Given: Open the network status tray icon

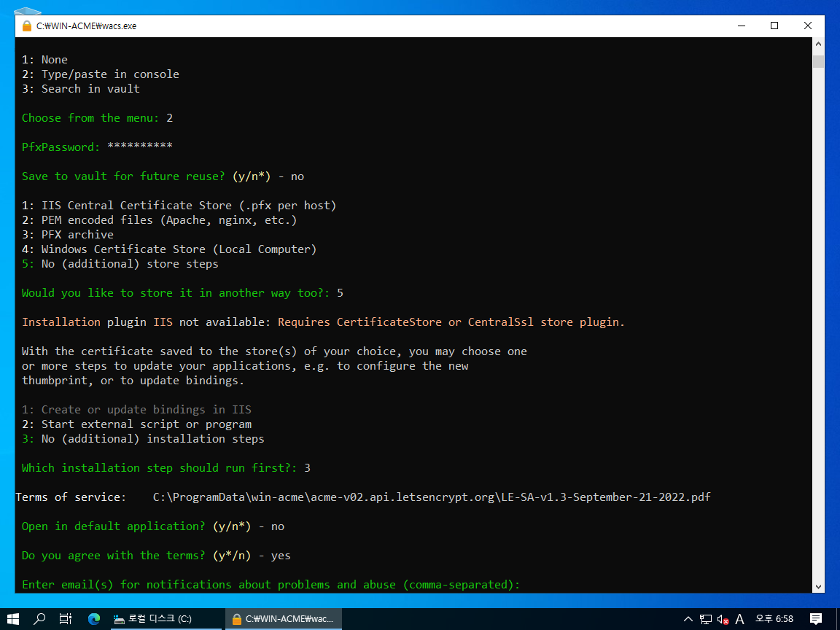Looking at the screenshot, I should [706, 619].
